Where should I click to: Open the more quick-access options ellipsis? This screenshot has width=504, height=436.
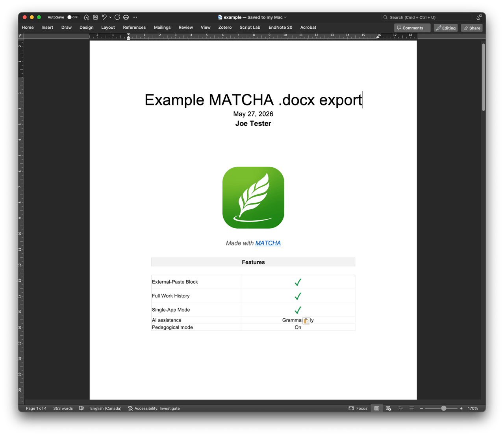click(135, 17)
